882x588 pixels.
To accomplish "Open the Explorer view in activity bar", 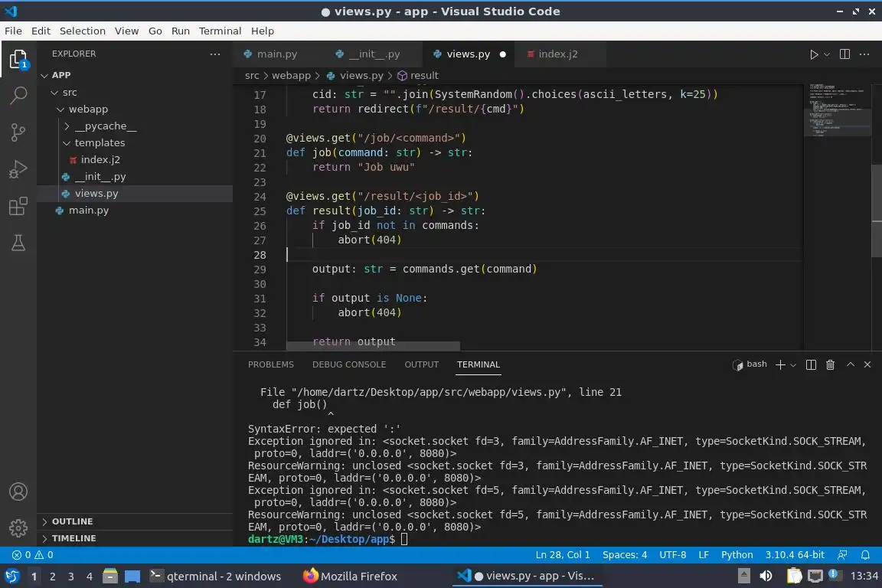I will tap(18, 59).
